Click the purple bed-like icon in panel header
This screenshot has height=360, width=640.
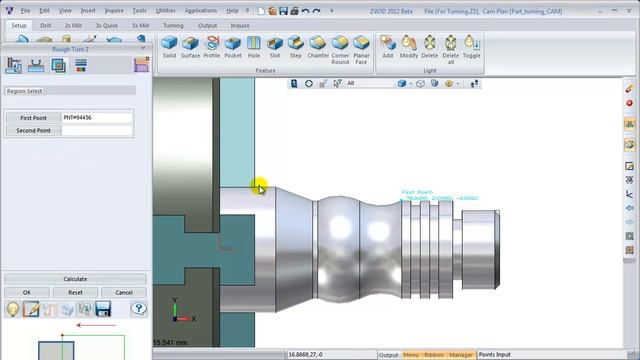coord(141,65)
